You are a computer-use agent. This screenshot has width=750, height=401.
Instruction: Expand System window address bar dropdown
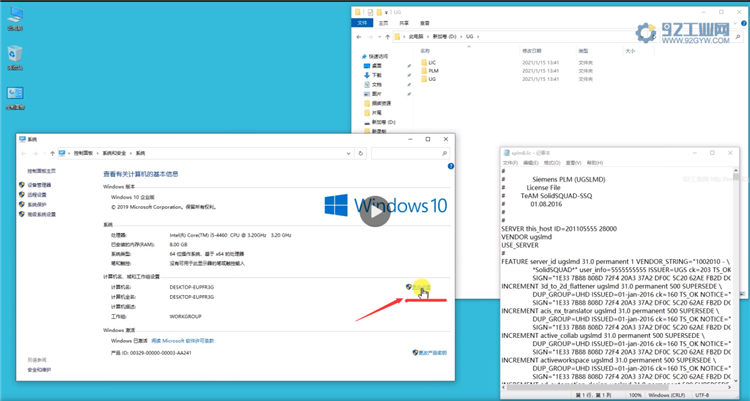click(348, 154)
